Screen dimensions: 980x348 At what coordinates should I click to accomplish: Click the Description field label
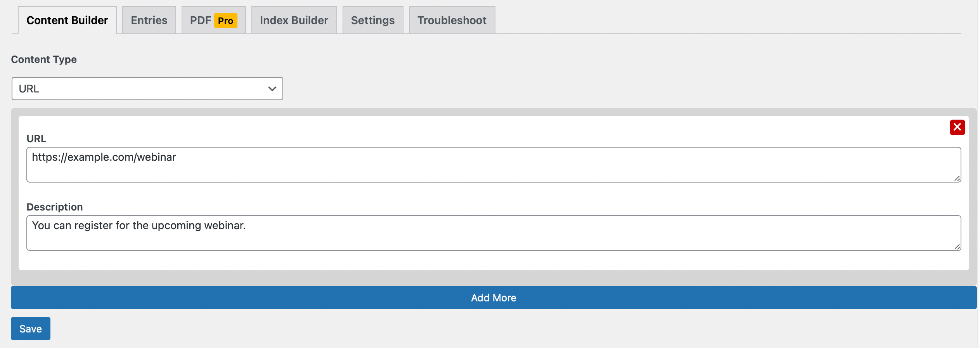55,207
